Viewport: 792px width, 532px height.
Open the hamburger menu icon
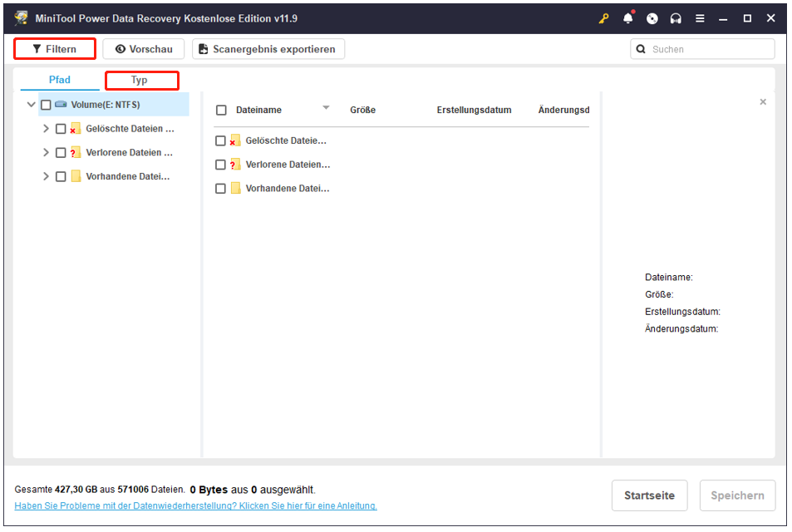point(700,18)
